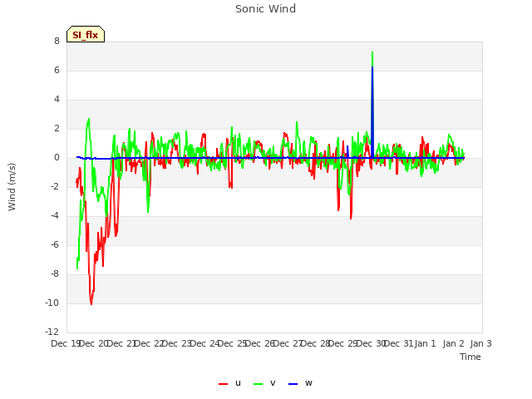Click the green v legend swatch
Viewport: 532px width, 399px height.
tap(259, 384)
